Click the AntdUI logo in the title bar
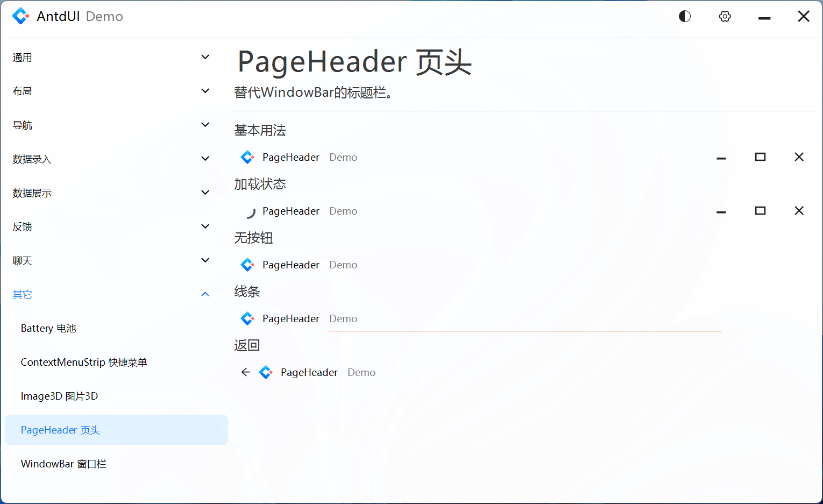 pos(21,16)
